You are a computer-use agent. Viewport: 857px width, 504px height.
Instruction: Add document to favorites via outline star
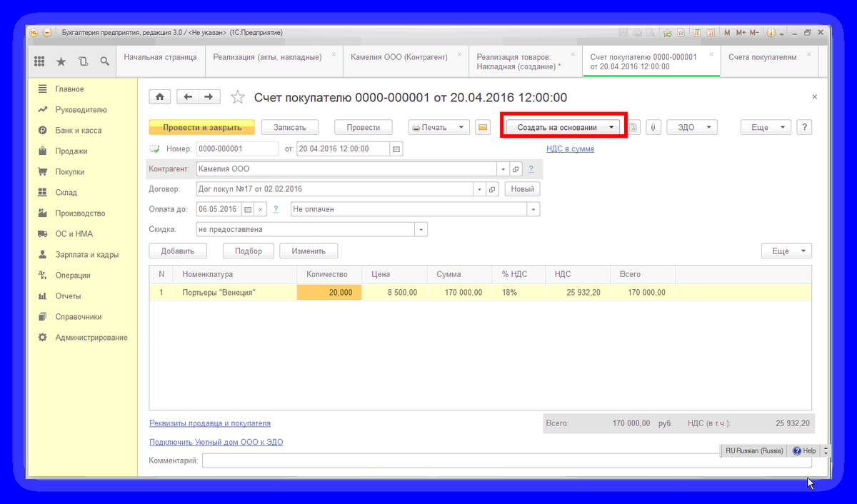point(238,97)
